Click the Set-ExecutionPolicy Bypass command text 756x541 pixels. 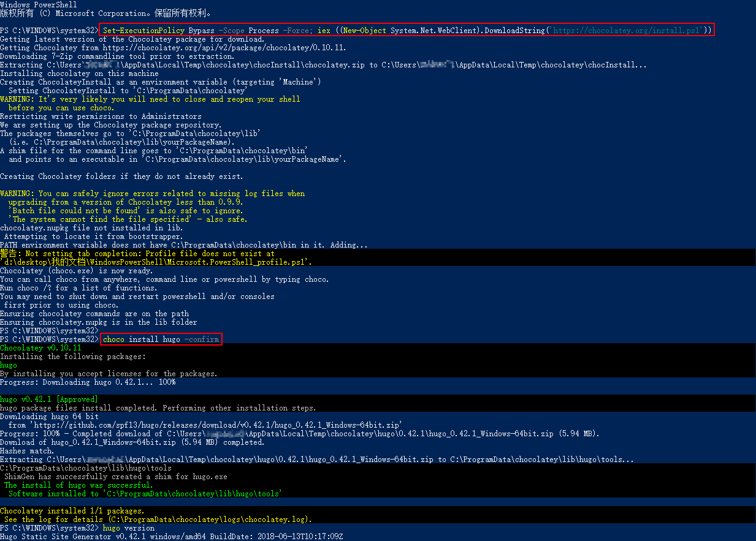tap(408, 30)
